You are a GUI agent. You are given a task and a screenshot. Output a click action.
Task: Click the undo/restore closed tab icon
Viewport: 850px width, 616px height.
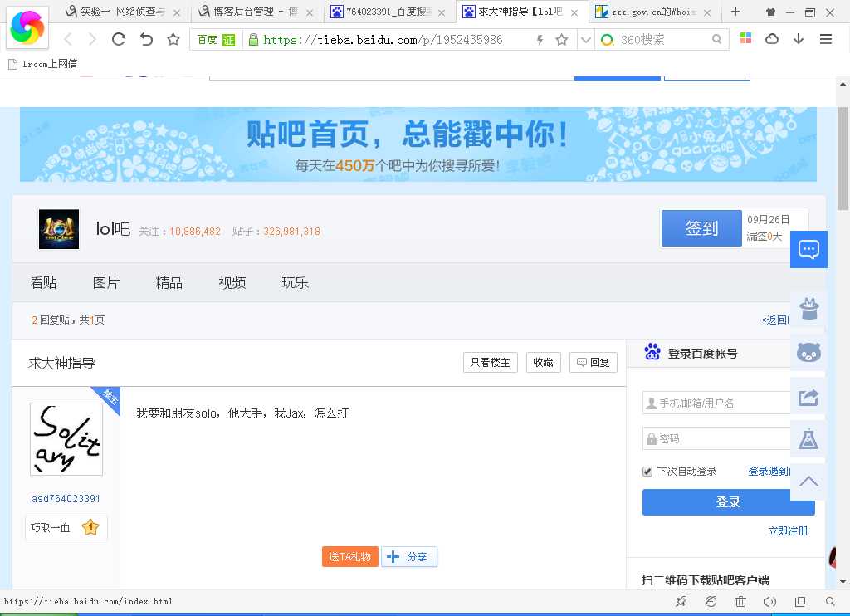tap(146, 39)
